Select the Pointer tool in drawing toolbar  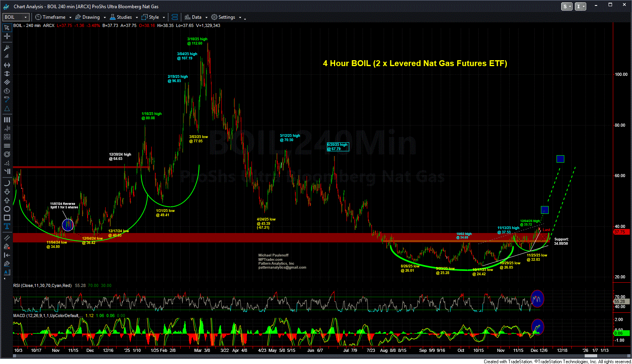pyautogui.click(x=7, y=28)
